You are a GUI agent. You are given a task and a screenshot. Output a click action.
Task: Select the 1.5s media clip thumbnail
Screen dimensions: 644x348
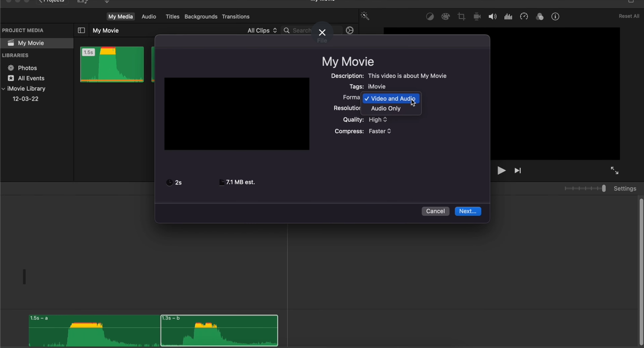[x=112, y=64]
